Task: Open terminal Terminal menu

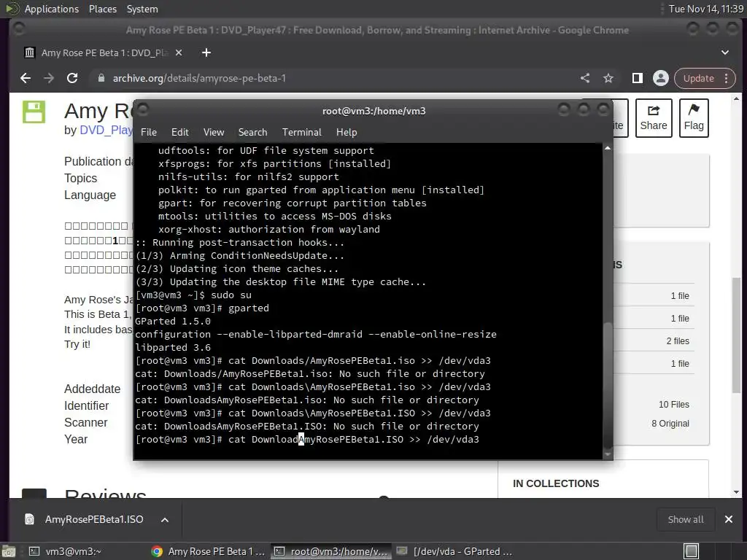Action: [301, 132]
